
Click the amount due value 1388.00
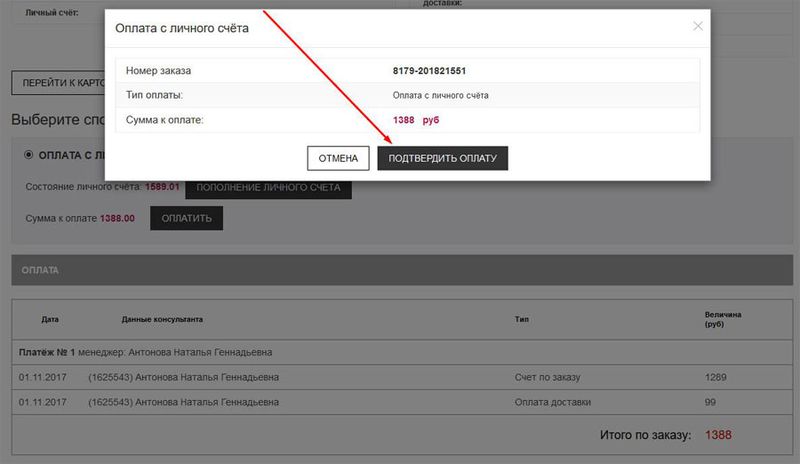[117, 218]
